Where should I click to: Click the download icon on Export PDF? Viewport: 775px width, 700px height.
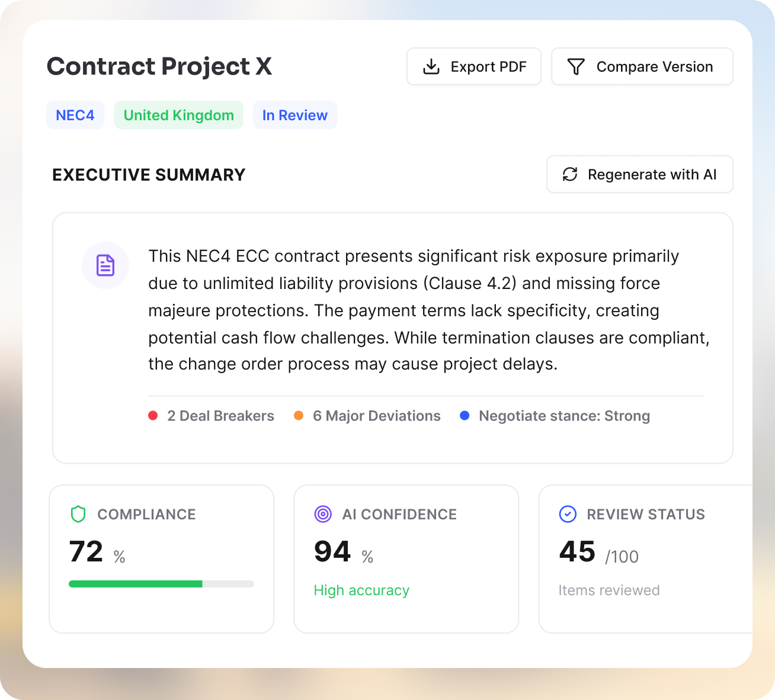click(x=432, y=66)
